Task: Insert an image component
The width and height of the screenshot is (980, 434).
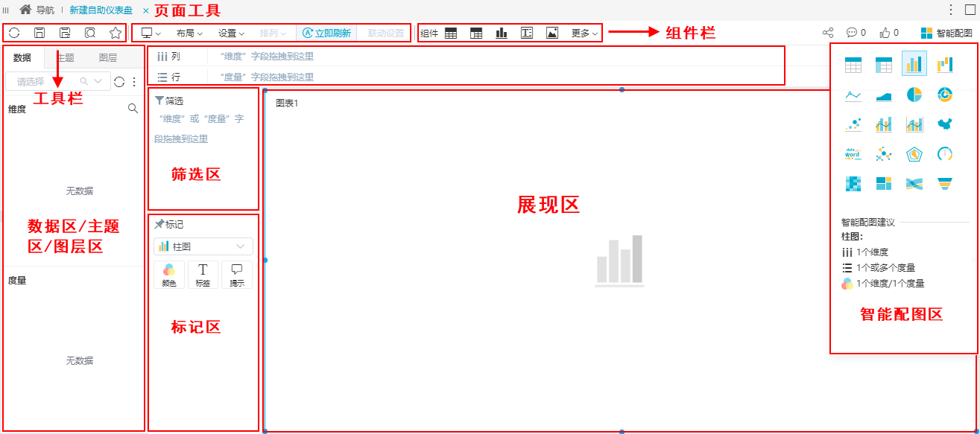Action: point(552,33)
